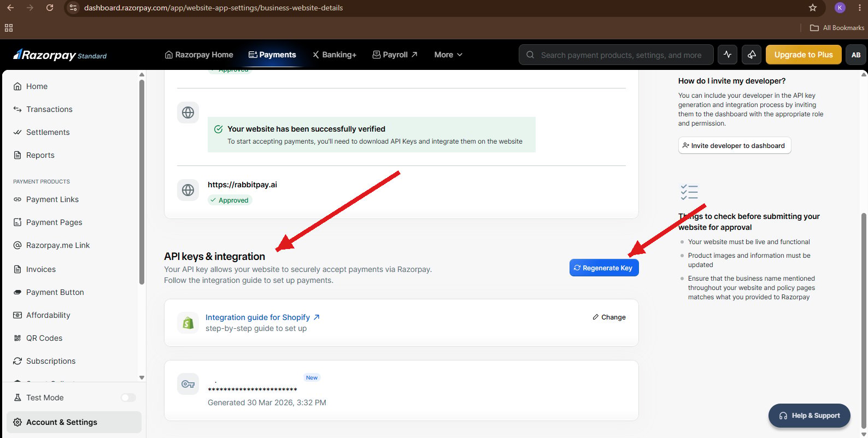Click the New badge on the API key
The height and width of the screenshot is (438, 868).
click(x=312, y=377)
